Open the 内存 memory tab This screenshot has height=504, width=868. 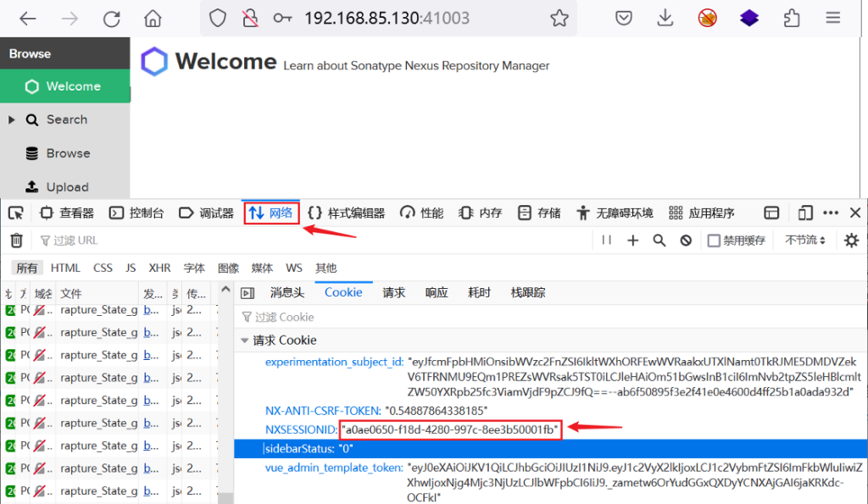tap(481, 213)
